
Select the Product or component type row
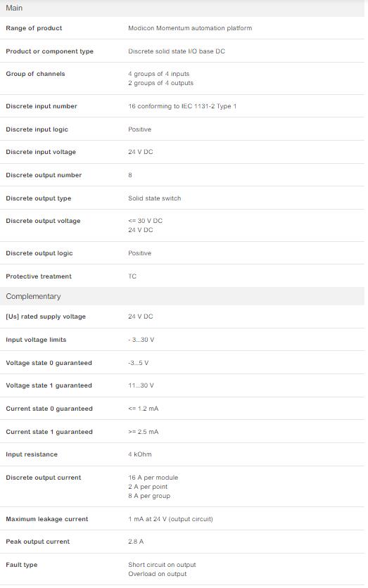pos(182,51)
